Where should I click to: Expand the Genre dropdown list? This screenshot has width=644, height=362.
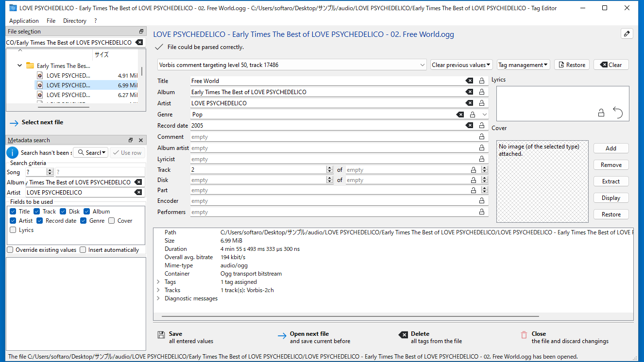tap(484, 115)
